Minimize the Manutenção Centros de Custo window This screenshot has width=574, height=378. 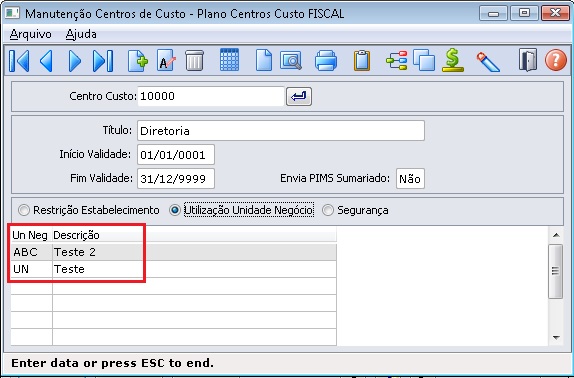click(x=493, y=14)
